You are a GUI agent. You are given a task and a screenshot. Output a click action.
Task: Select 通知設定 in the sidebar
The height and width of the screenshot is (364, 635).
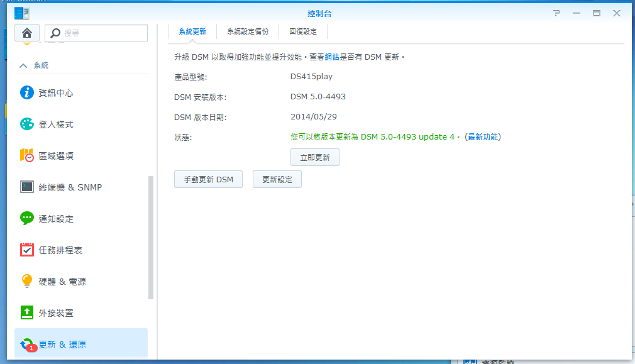click(x=81, y=219)
